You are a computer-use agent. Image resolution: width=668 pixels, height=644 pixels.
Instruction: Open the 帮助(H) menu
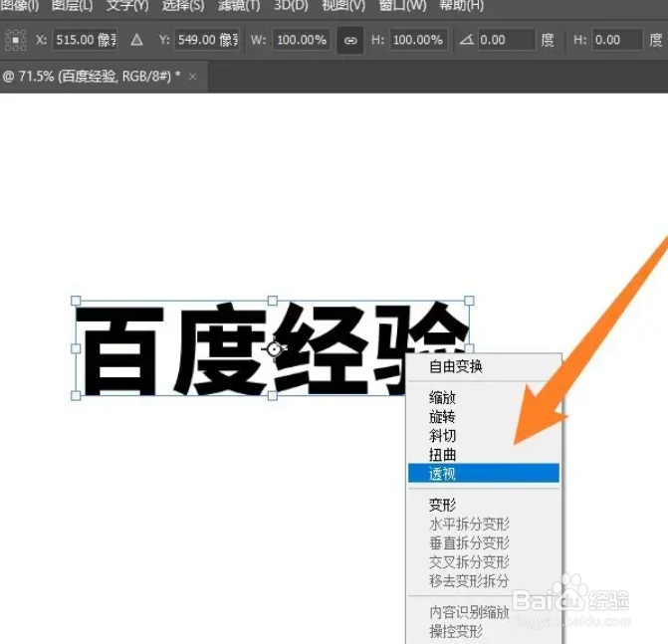pyautogui.click(x=462, y=6)
